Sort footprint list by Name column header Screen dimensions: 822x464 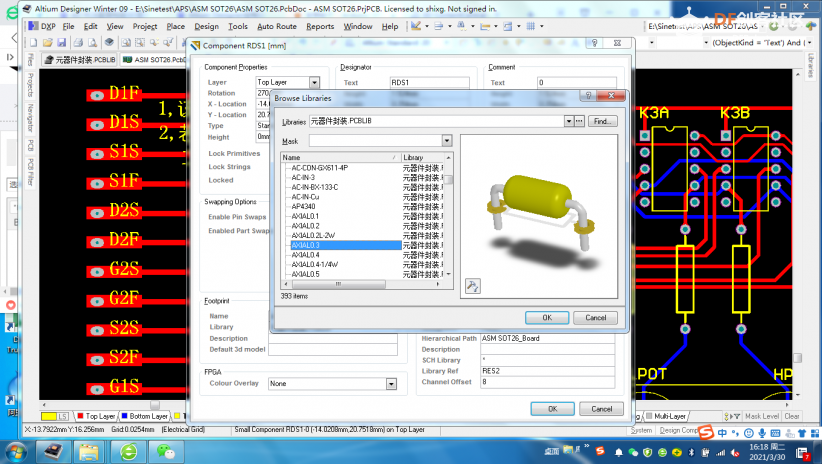tap(341, 157)
